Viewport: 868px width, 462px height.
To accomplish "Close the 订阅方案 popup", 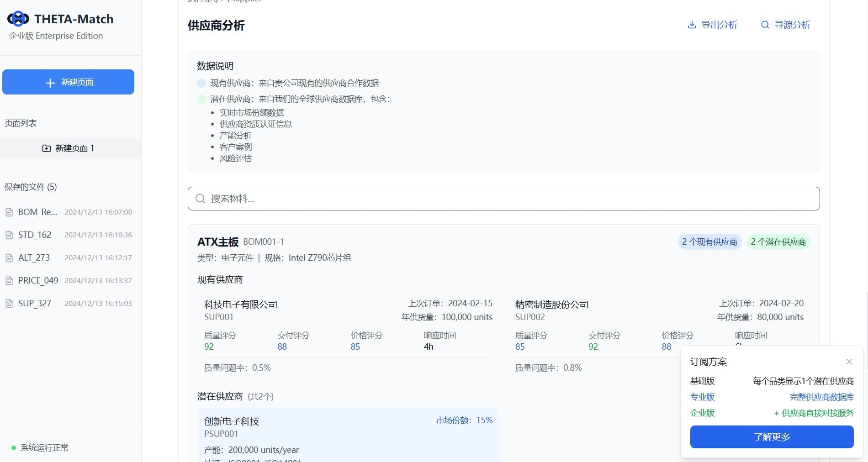I will click(849, 362).
